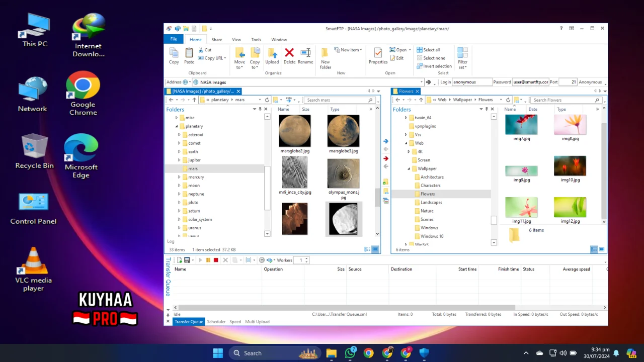Collapse the Wallpaper folder in local tree
This screenshot has width=644, height=362.
coord(409,168)
